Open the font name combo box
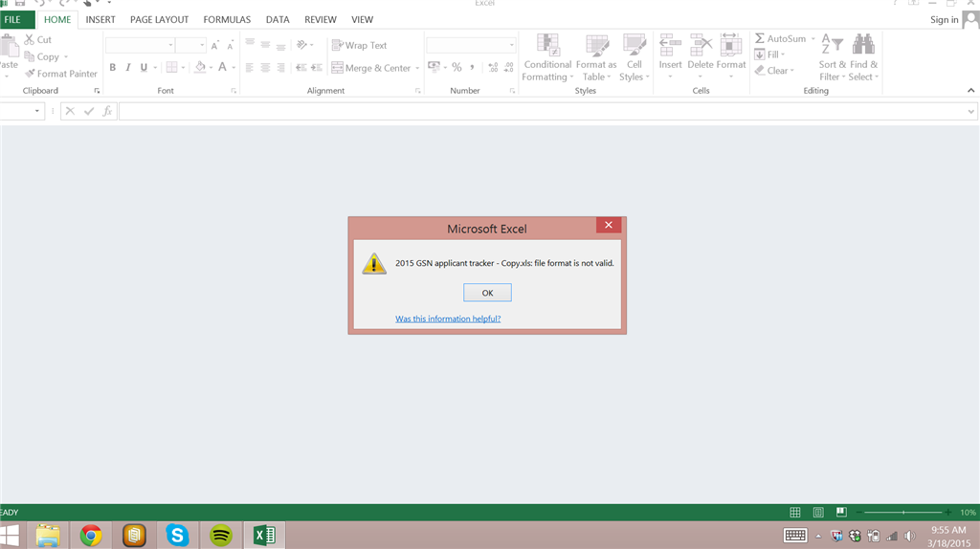The height and width of the screenshot is (549, 980). coord(140,45)
